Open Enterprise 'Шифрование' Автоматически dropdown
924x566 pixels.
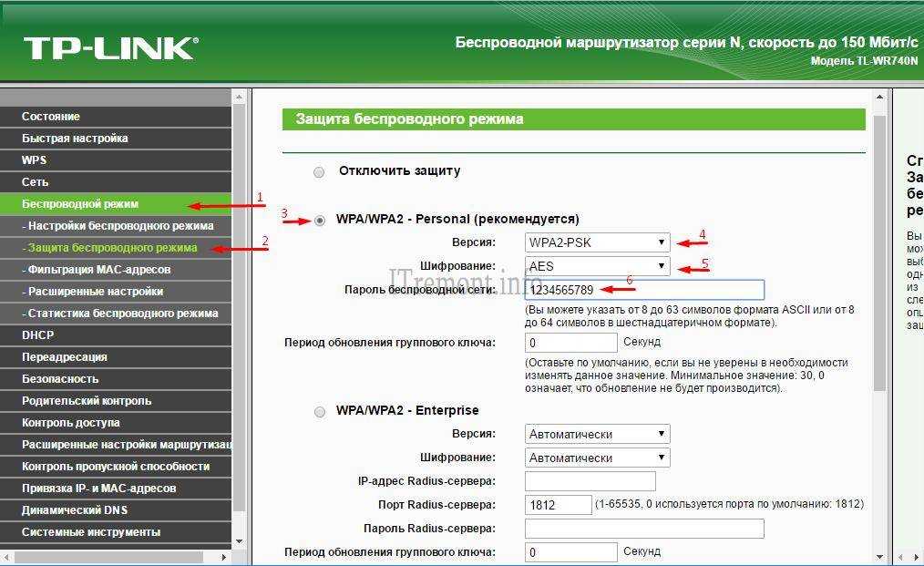[597, 458]
